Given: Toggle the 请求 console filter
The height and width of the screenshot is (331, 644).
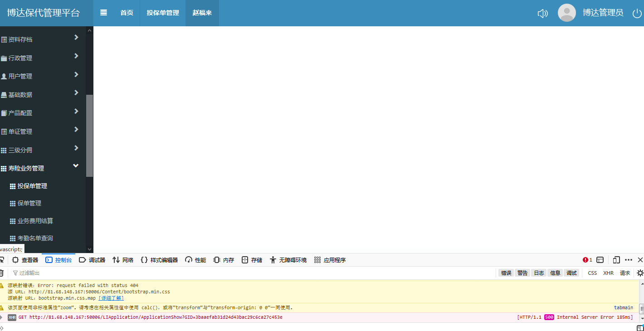Looking at the screenshot, I should point(625,273).
